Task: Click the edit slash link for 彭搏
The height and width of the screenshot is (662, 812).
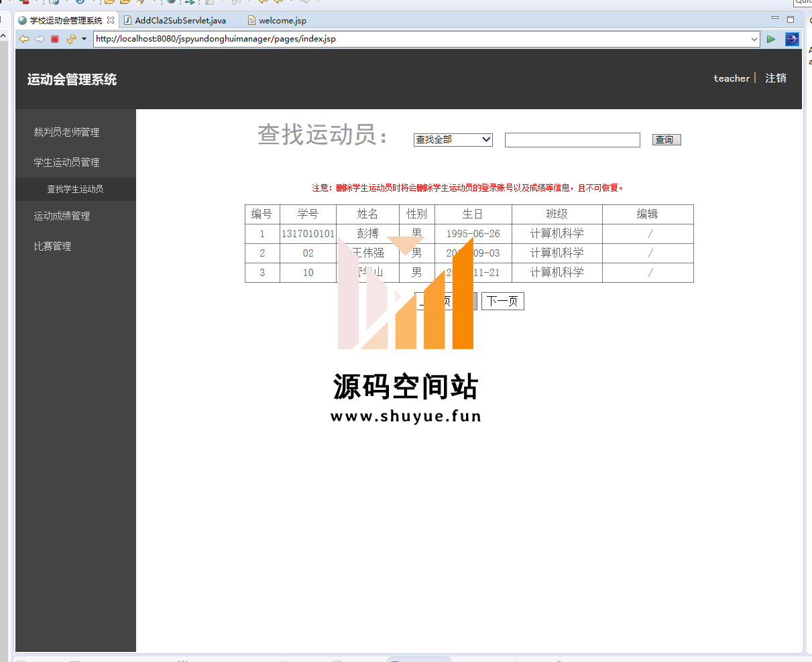Action: tap(650, 234)
